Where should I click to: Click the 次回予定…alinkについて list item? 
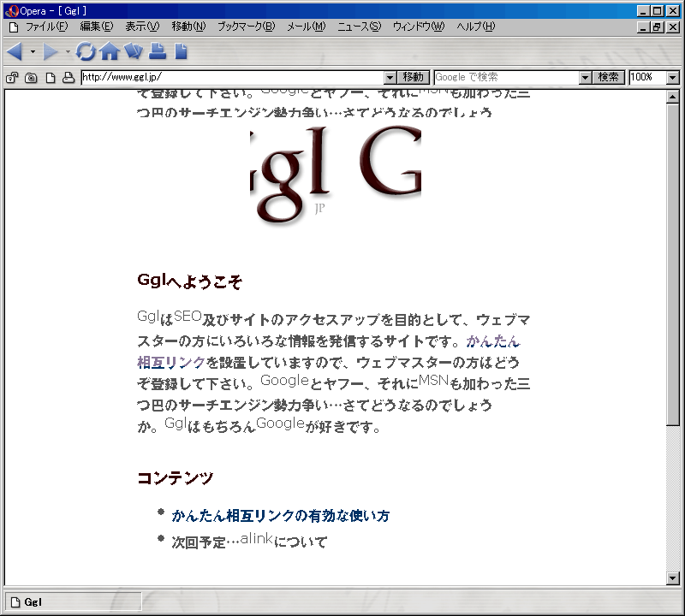coord(249,542)
